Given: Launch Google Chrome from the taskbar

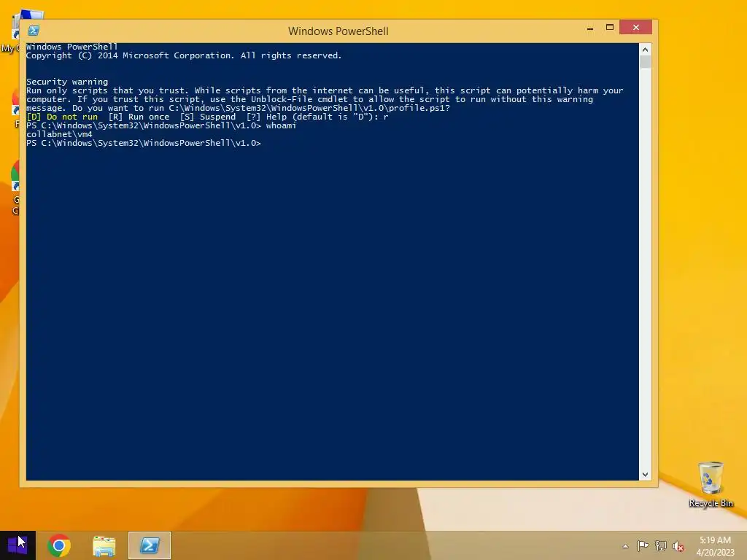Looking at the screenshot, I should tap(59, 545).
